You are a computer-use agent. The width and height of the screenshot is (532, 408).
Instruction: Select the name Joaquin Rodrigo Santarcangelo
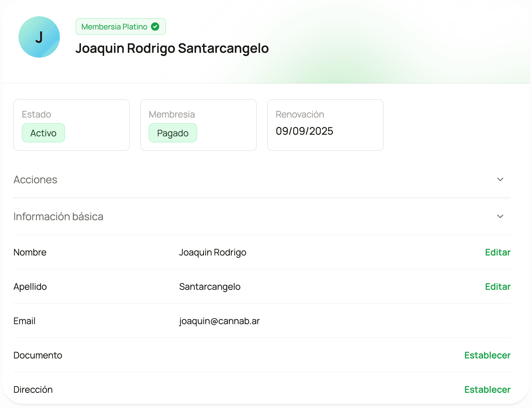(x=172, y=48)
